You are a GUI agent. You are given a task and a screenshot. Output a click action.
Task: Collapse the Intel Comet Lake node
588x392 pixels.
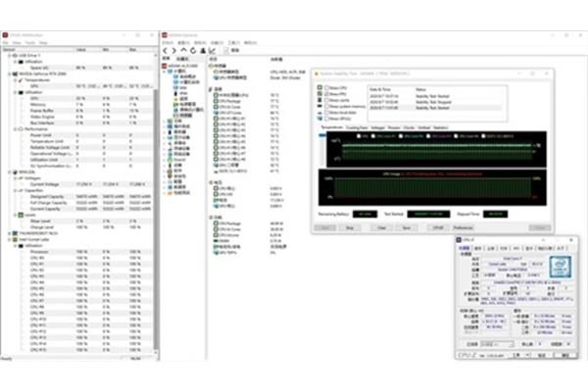(x=10, y=239)
